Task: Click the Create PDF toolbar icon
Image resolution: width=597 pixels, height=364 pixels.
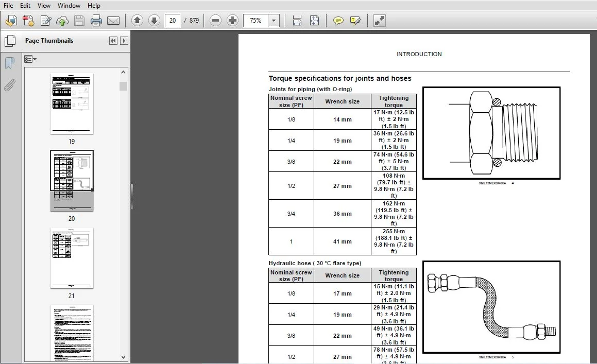Action: [28, 21]
